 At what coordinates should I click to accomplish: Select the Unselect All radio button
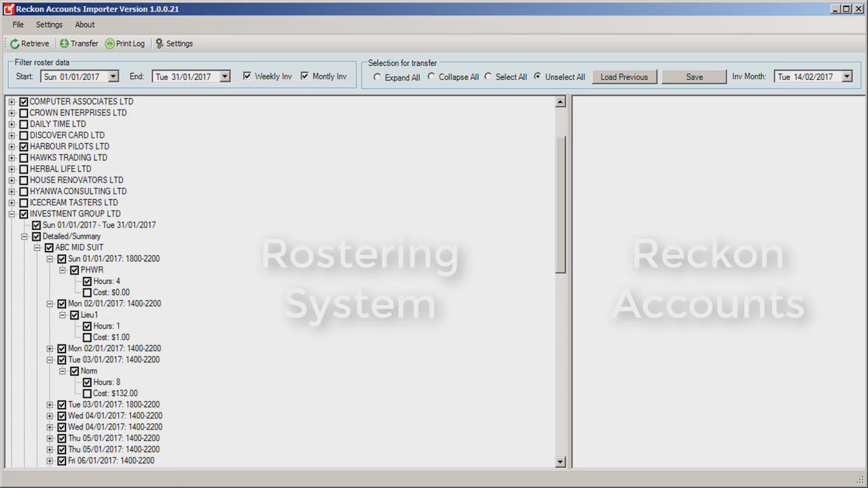(x=538, y=77)
